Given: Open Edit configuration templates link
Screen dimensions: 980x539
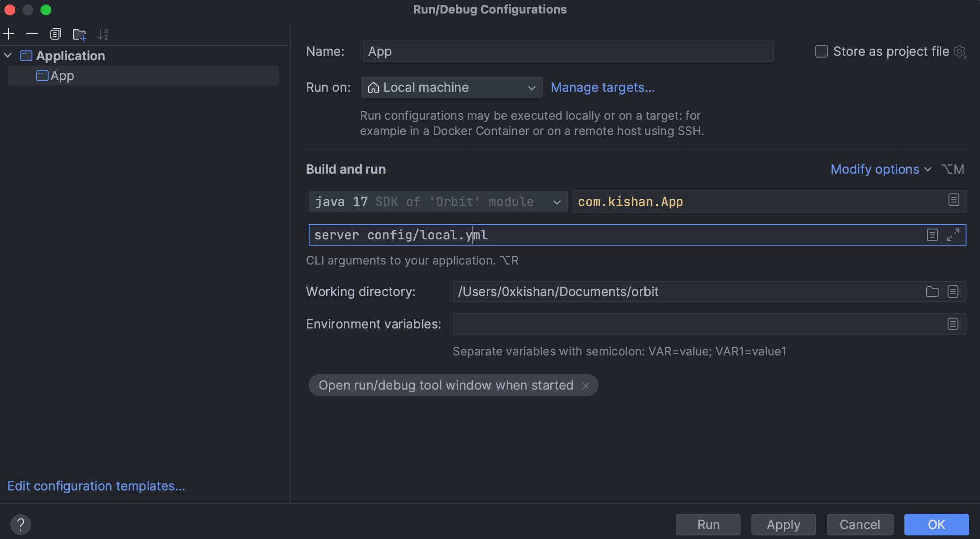Looking at the screenshot, I should 96,486.
